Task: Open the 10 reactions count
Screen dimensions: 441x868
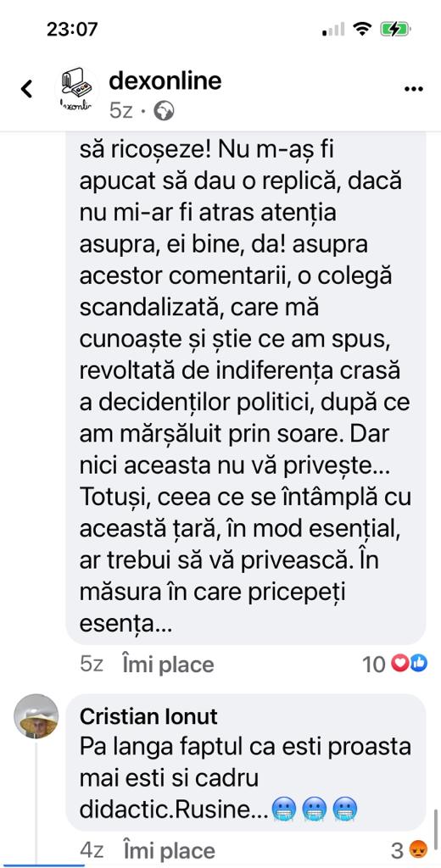Action: pos(373,665)
